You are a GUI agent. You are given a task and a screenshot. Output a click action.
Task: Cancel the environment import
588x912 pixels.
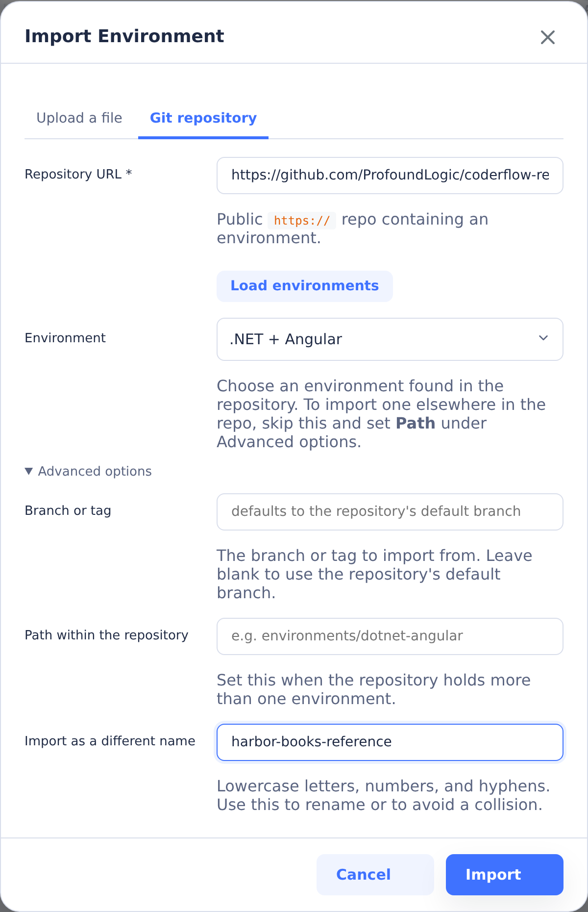click(375, 875)
